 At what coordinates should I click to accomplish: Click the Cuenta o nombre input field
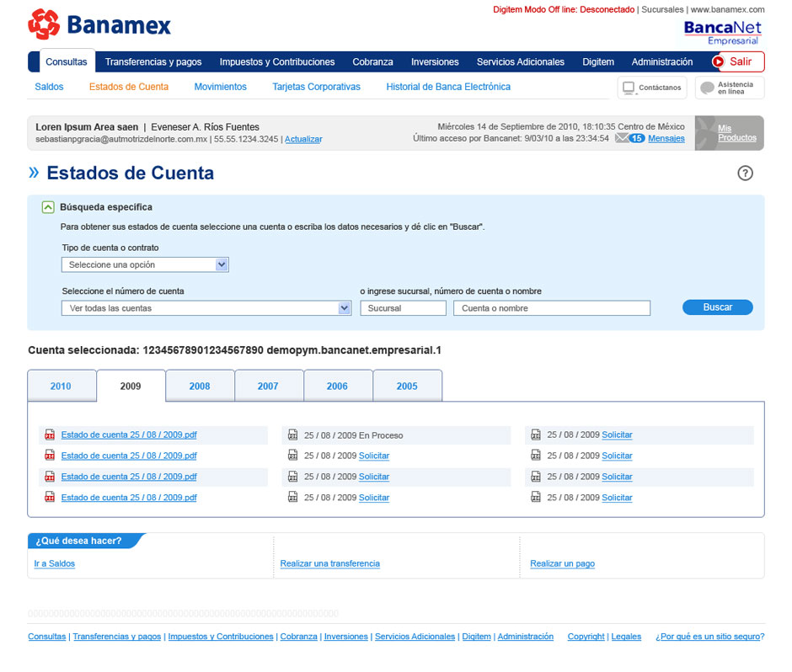pos(552,308)
